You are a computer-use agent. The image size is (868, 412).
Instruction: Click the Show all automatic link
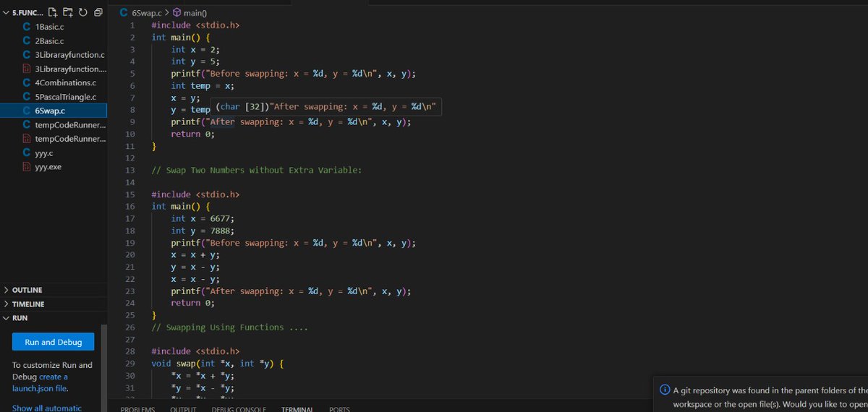point(47,408)
